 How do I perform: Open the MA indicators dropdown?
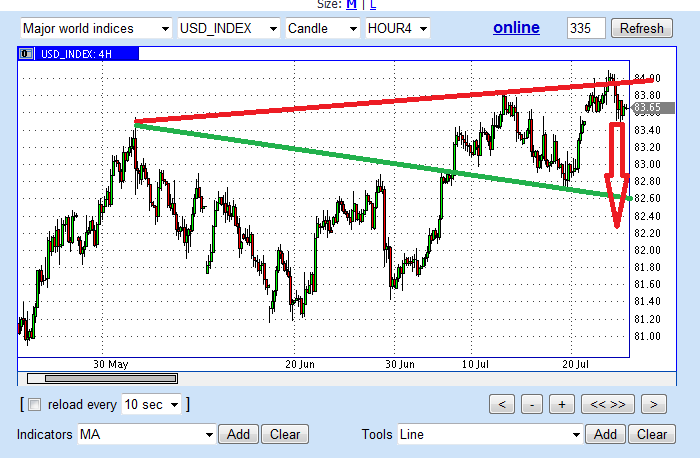click(x=146, y=434)
